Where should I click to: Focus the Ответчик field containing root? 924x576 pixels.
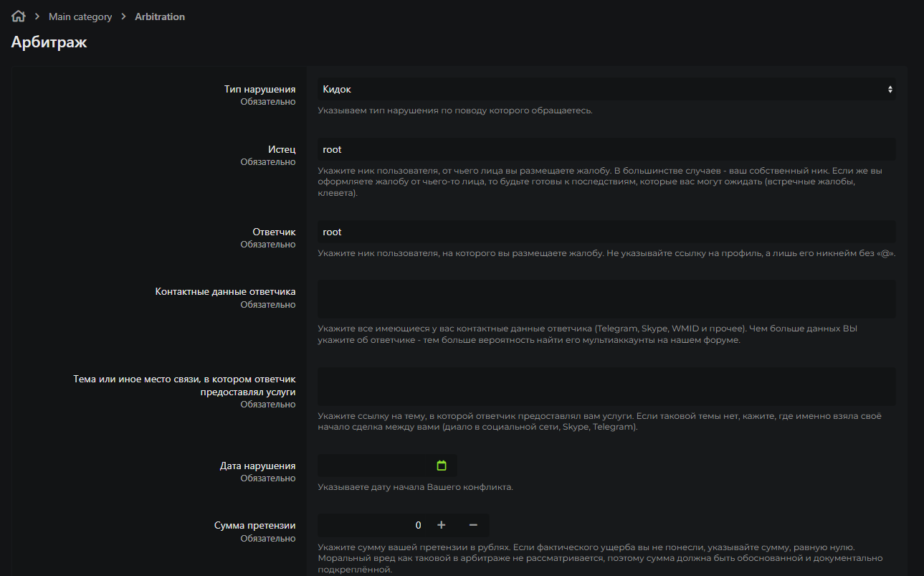(606, 232)
